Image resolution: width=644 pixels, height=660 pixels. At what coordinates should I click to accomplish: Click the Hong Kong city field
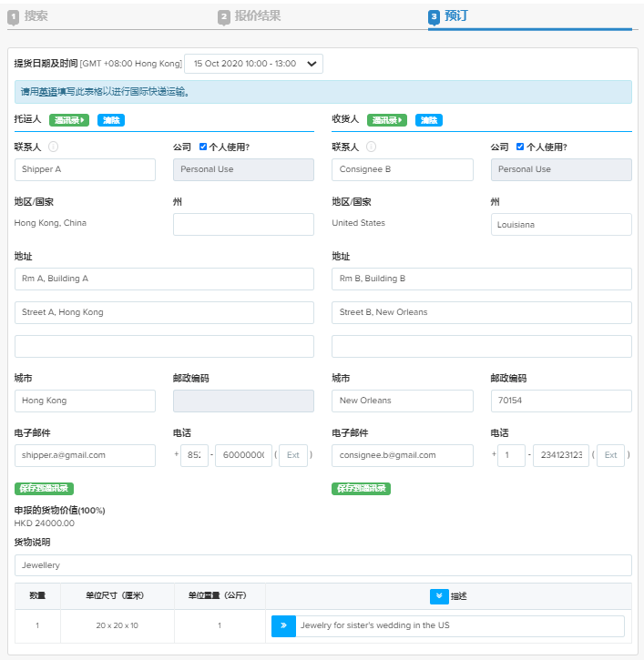coord(85,401)
